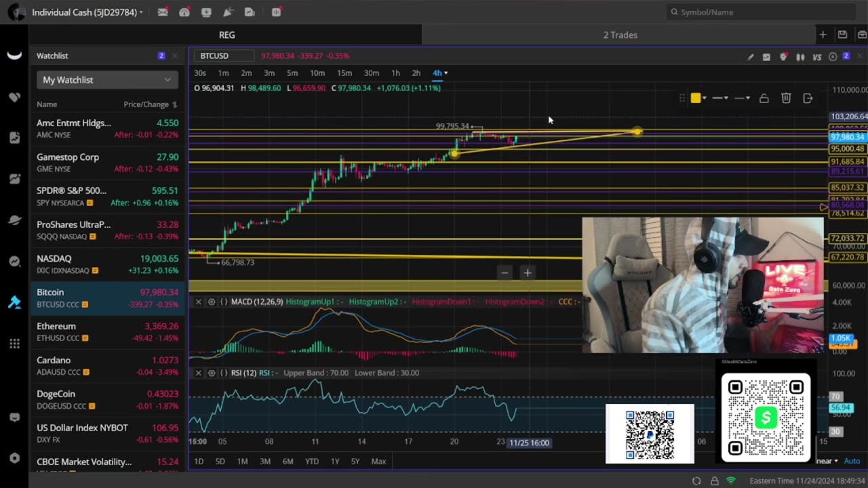Toggle Auto scale on price axis
This screenshot has height=488, width=868.
pos(852,461)
